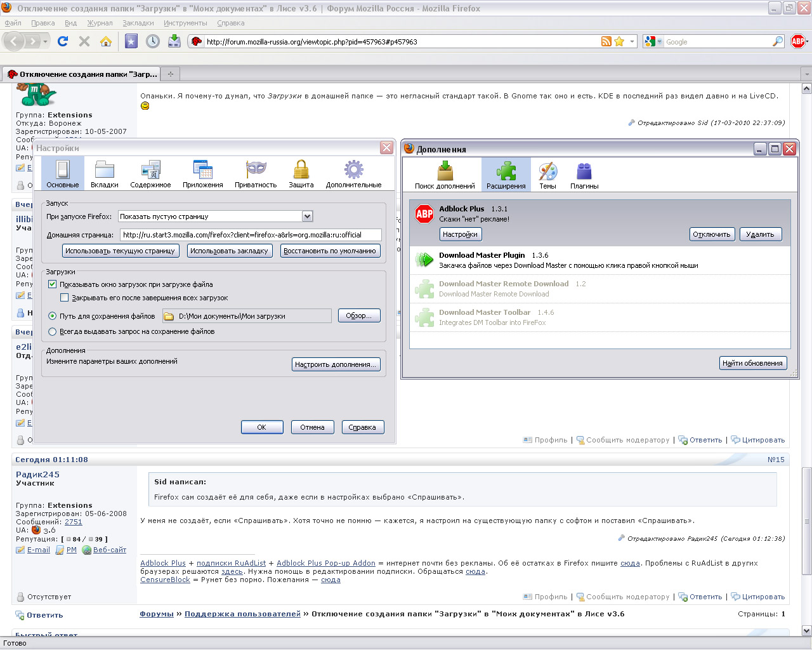Open the CensureBlock signature link

coord(165,580)
